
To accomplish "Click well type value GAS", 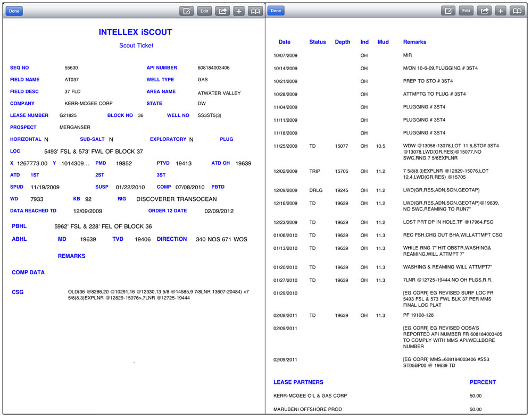I will coord(203,80).
